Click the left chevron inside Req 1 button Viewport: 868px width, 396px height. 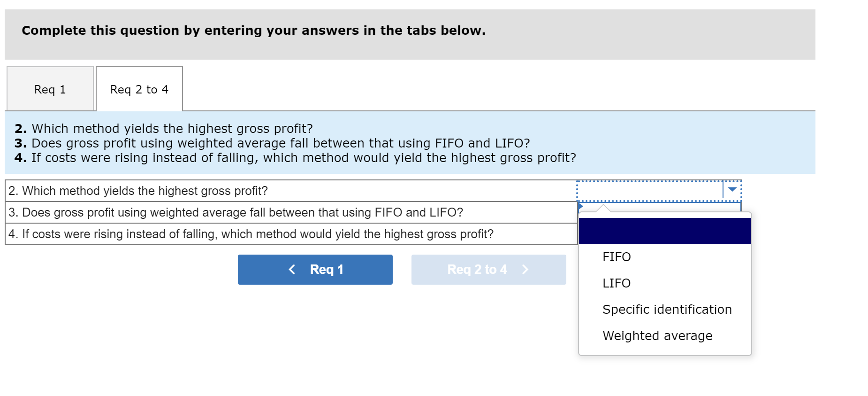291,269
